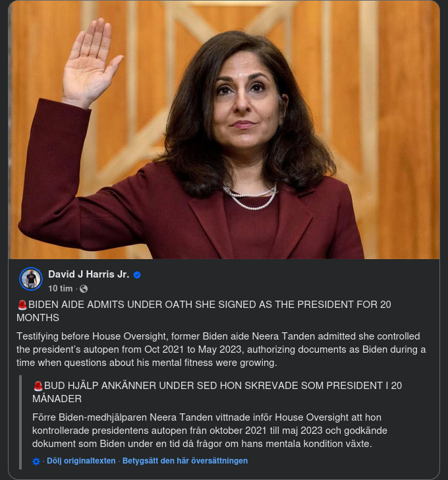Click vertical quote bar beside translation
448x480 pixels.
(20, 422)
